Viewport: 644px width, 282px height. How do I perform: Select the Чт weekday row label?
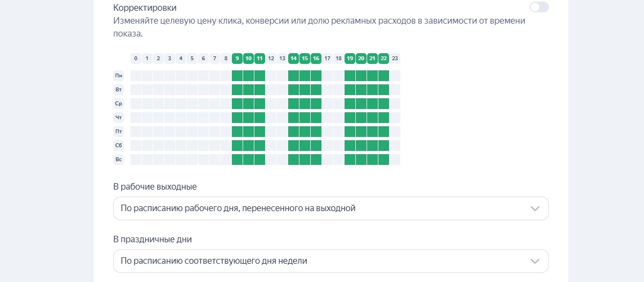click(119, 118)
